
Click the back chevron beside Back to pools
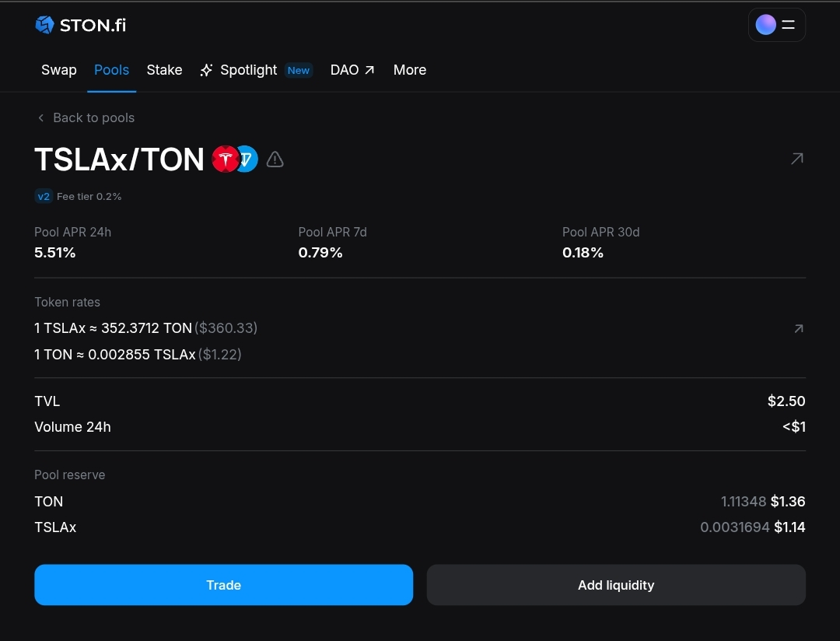(x=40, y=117)
